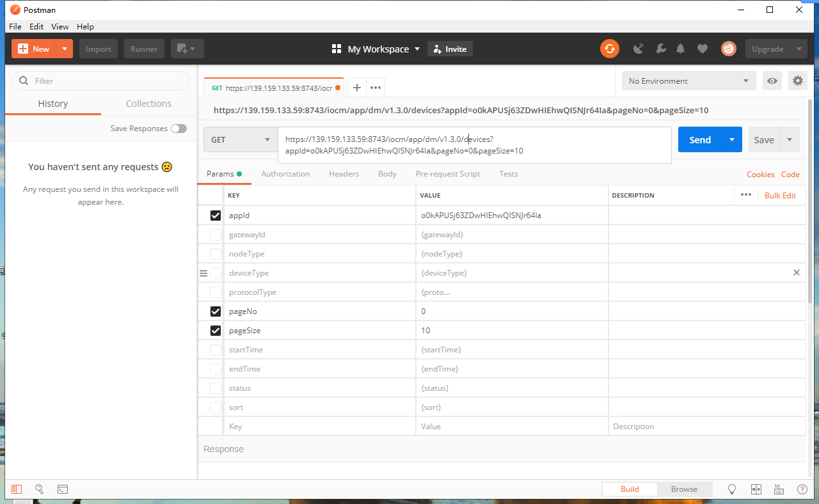Check the status parameter box
The image size is (819, 504).
[x=216, y=388]
